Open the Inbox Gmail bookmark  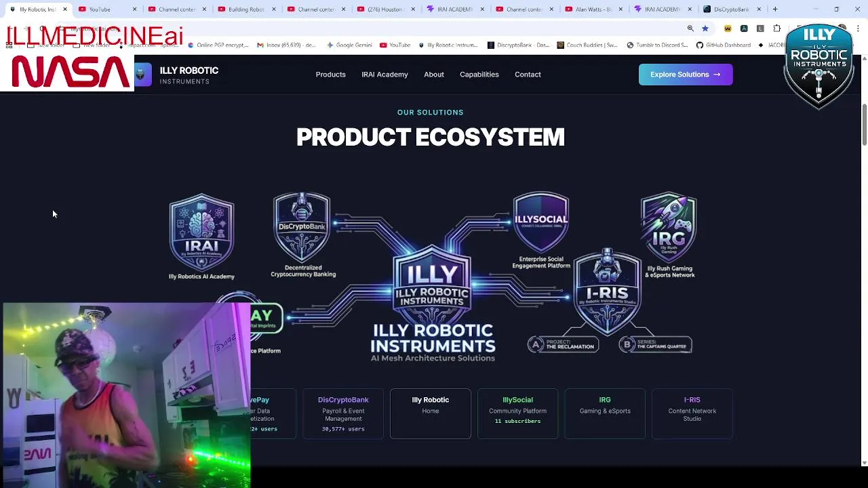(286, 45)
